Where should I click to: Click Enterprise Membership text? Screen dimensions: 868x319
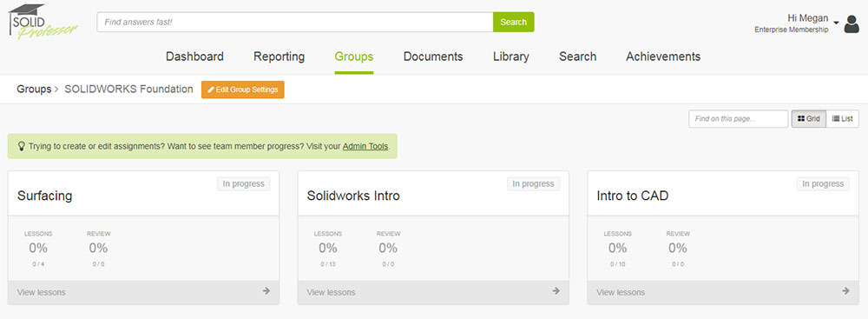point(792,30)
